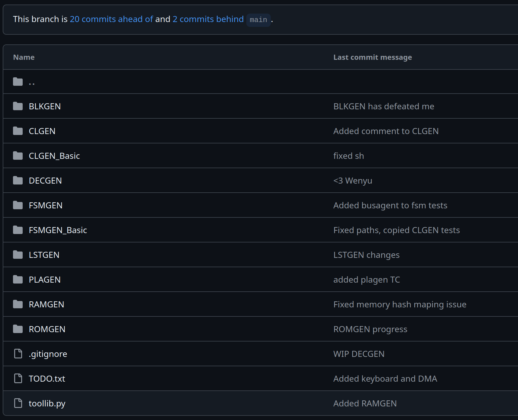Open the FSMGEN directory
This screenshot has width=518, height=420.
coord(46,205)
